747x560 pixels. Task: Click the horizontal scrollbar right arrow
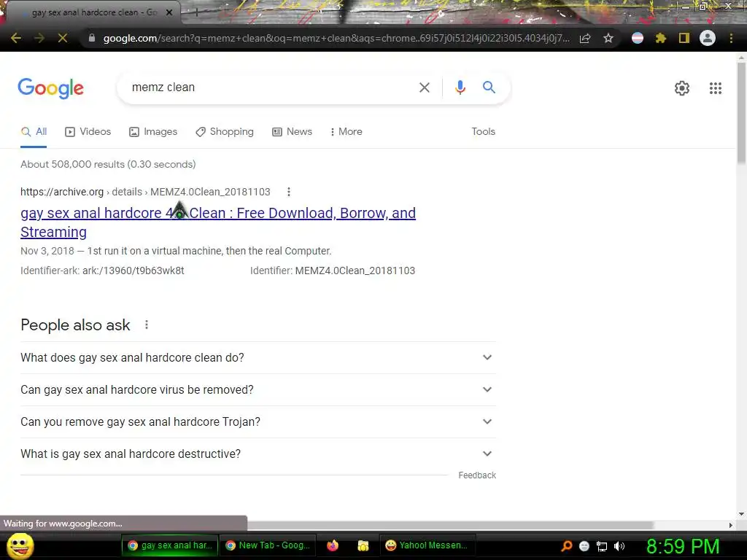(731, 525)
